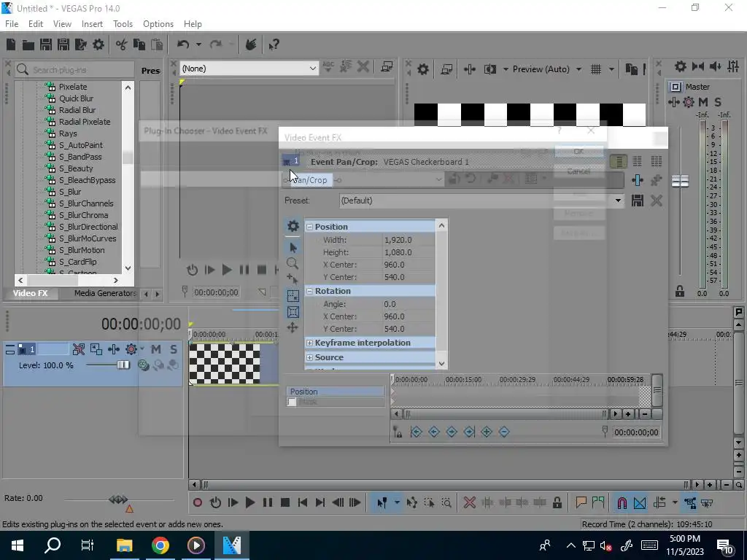Solo video track 1
This screenshot has width=747, height=560.
pos(174,349)
